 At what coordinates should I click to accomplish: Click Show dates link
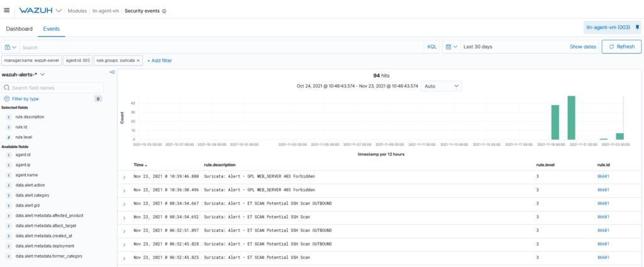(x=583, y=47)
